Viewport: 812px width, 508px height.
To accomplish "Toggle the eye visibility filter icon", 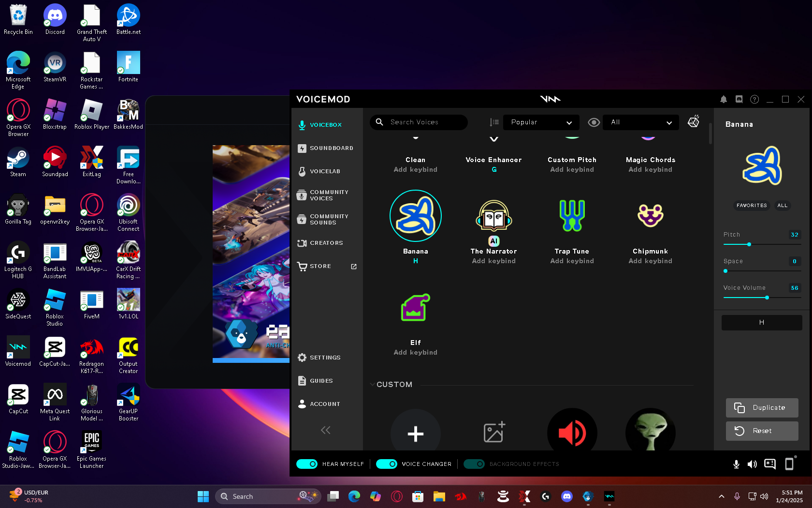I will [594, 122].
